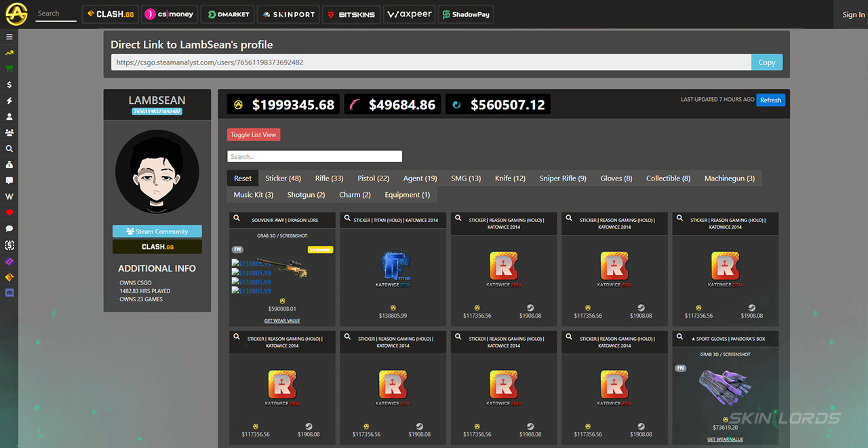The image size is (868, 448).
Task: Click the magnifier icon in the sidebar
Action: pyautogui.click(x=9, y=149)
